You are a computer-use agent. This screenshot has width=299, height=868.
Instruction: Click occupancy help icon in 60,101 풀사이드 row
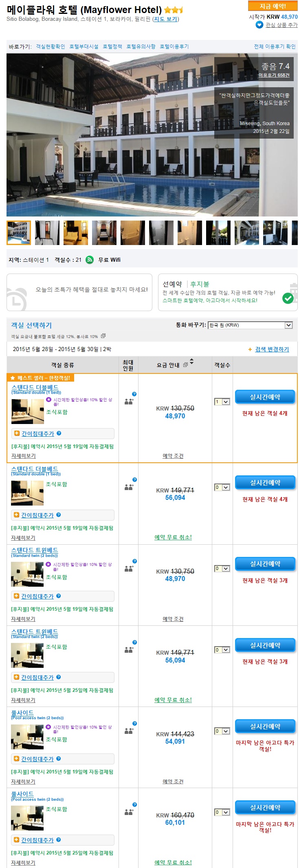pos(134,804)
